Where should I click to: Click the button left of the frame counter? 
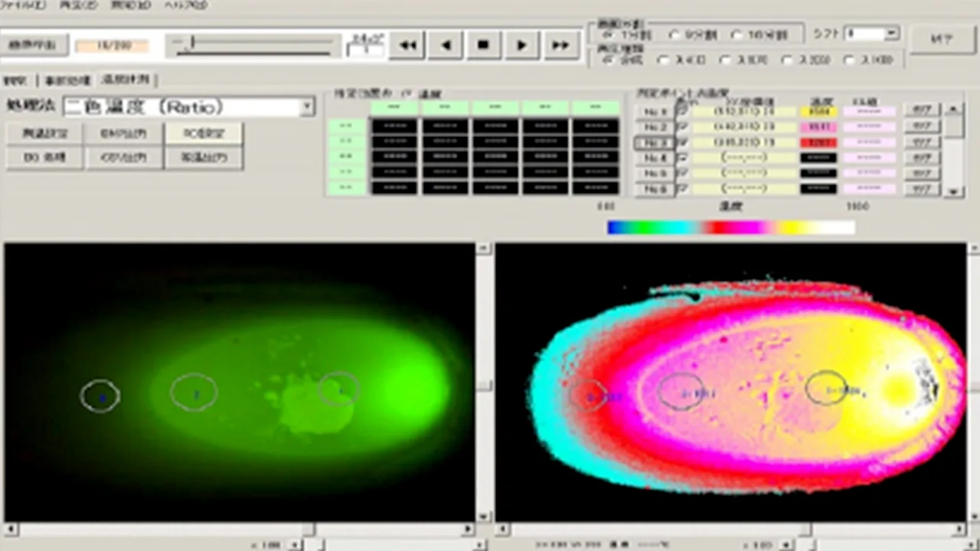point(34,45)
